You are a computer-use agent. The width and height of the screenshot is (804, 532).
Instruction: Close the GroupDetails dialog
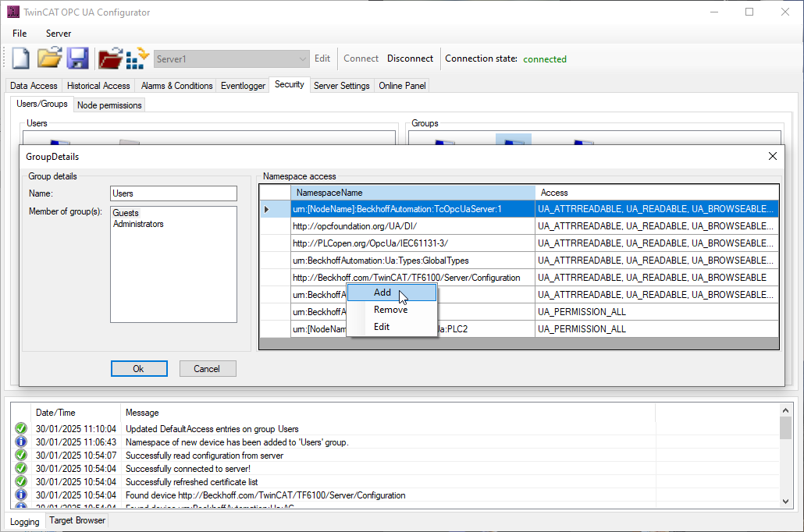[x=772, y=156]
